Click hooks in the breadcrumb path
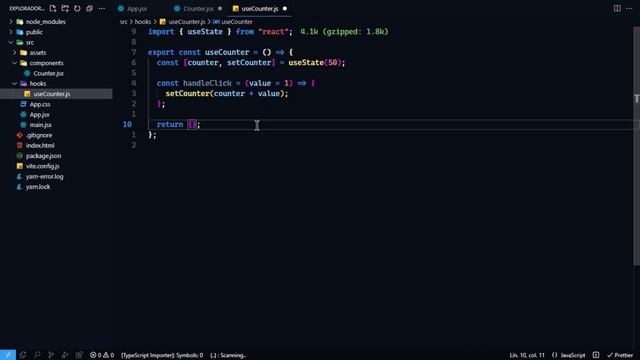The image size is (640, 360). click(143, 22)
